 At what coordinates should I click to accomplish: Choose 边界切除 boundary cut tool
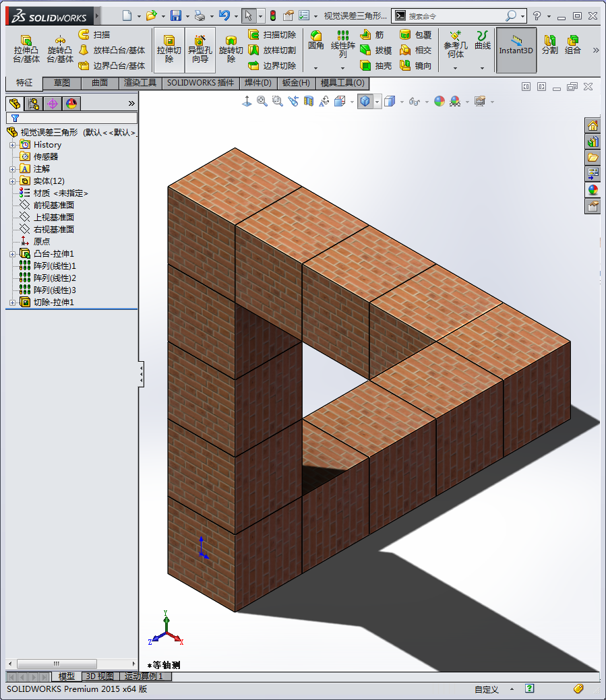(x=272, y=65)
